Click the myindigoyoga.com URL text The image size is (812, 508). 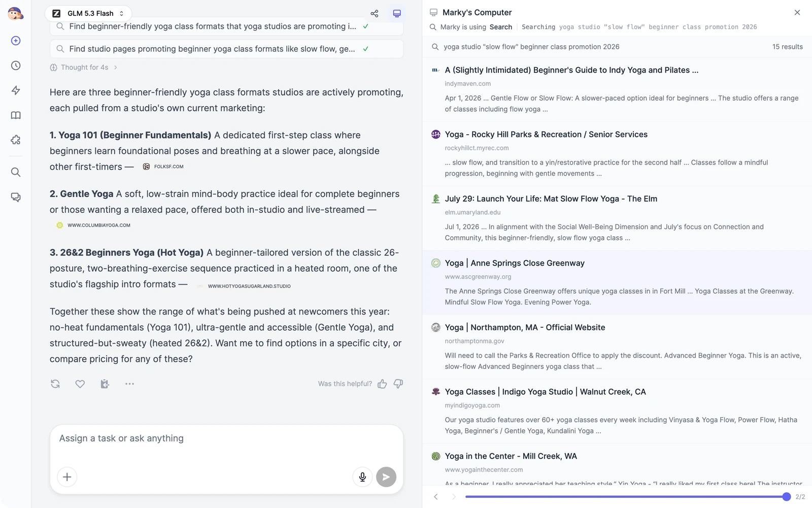pos(472,405)
